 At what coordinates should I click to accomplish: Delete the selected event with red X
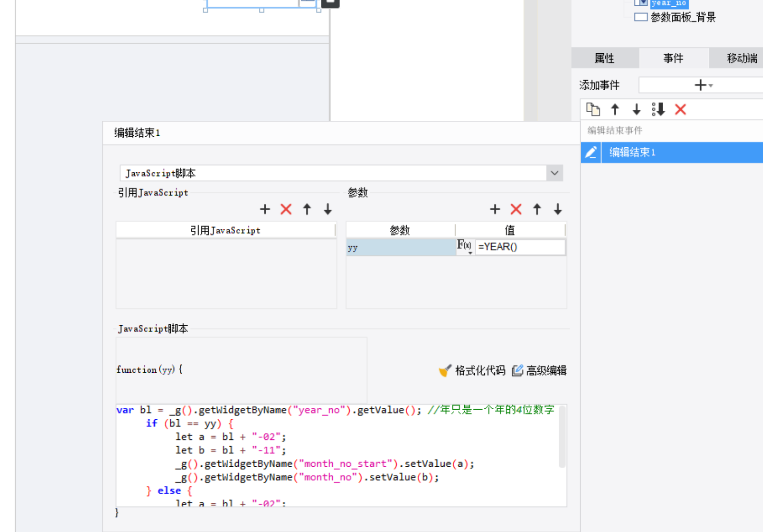point(680,110)
